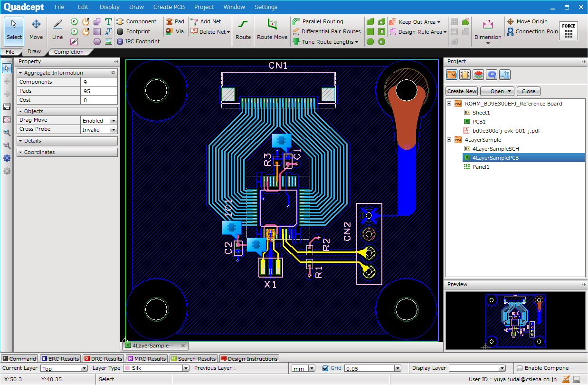Toggle the Grid checkbox

coord(325,368)
